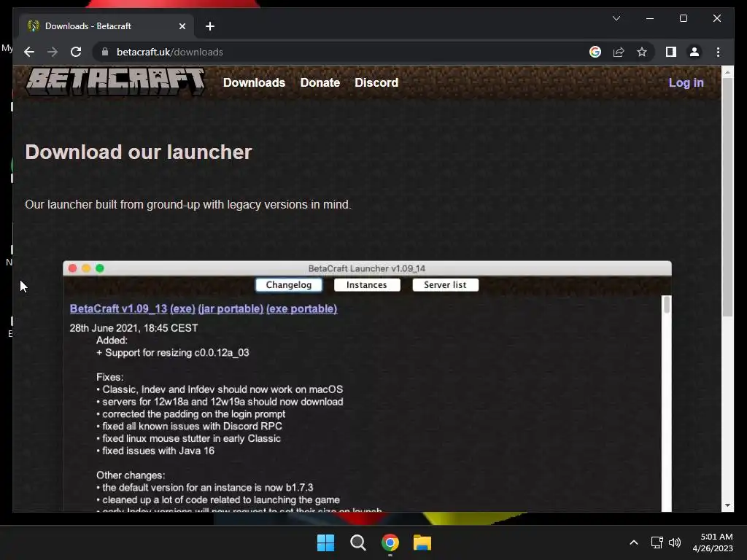Open Windows taskbar Search
The width and height of the screenshot is (747, 560).
[357, 542]
